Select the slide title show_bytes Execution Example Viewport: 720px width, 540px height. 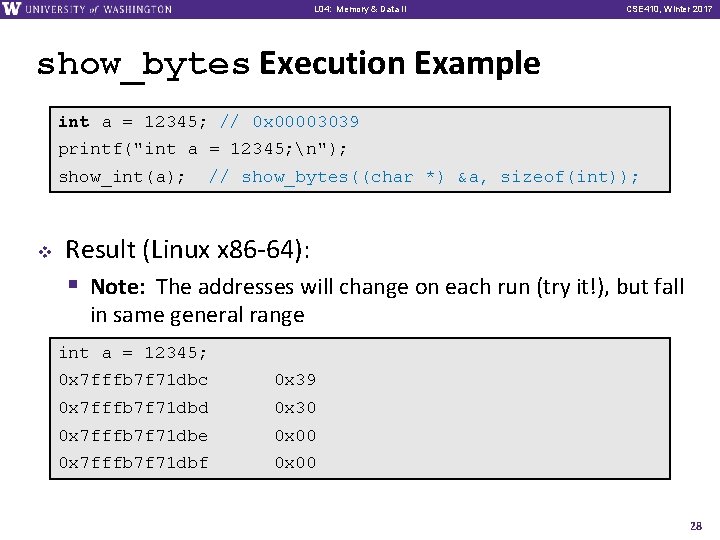[x=288, y=65]
